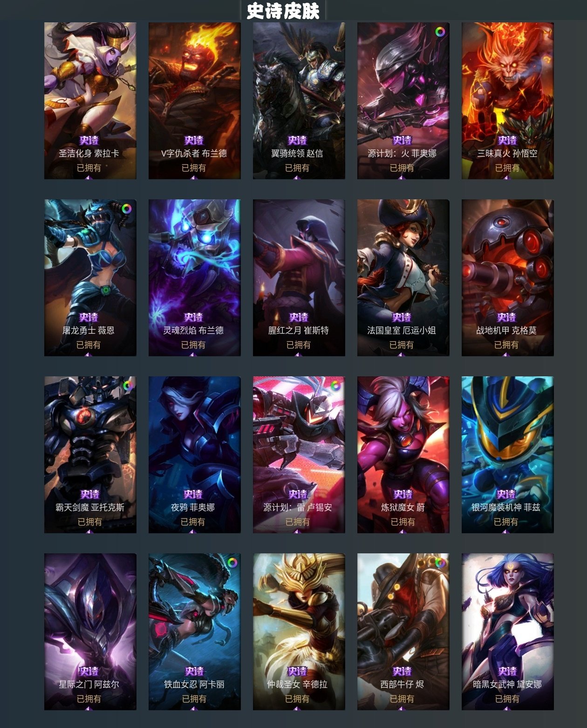Open the V字仇杀者 布兰德 skin thumbnail
Viewport: 587px width, 728px height.
[194, 101]
